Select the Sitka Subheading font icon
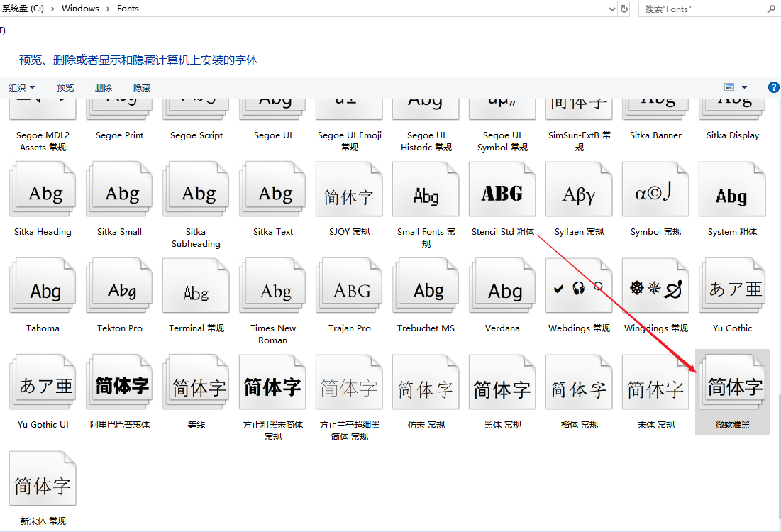 (196, 189)
